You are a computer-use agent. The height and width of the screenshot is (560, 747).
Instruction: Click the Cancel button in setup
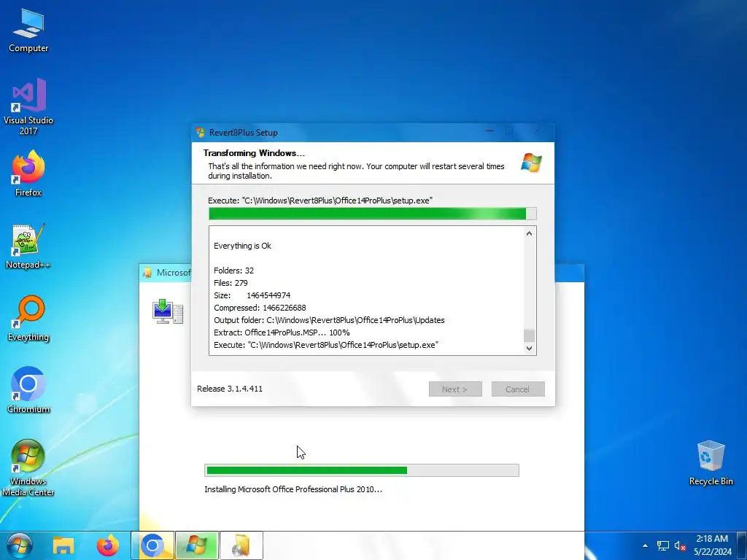[518, 389]
